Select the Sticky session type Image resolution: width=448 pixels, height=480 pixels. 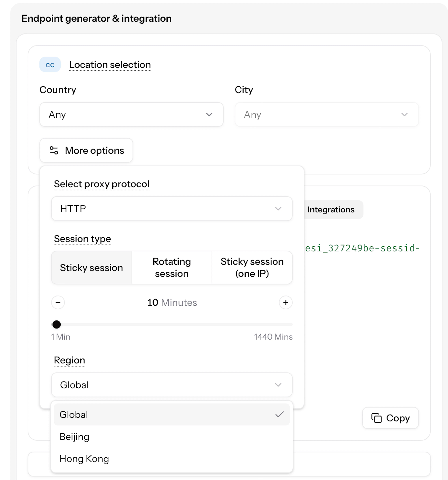(92, 268)
